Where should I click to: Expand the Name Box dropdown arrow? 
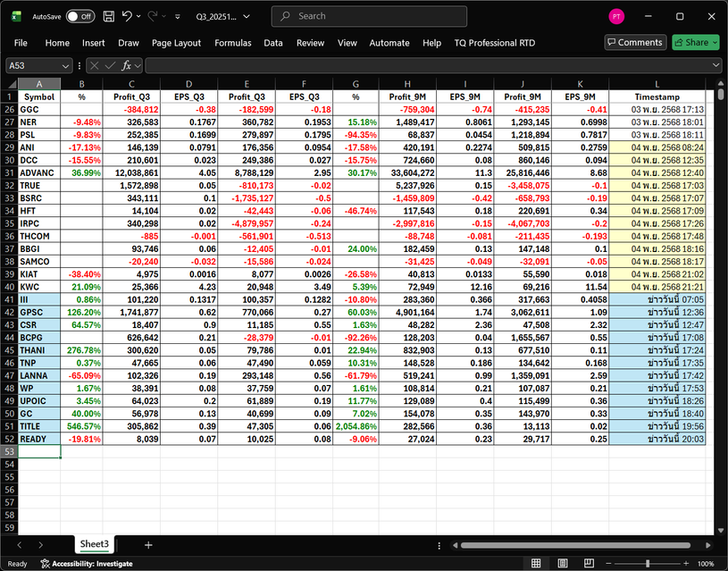66,65
